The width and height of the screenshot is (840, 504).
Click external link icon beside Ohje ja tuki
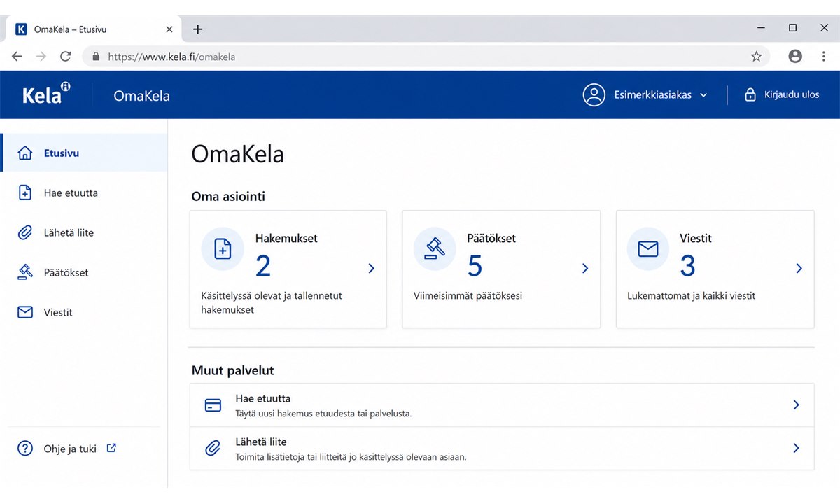point(111,448)
